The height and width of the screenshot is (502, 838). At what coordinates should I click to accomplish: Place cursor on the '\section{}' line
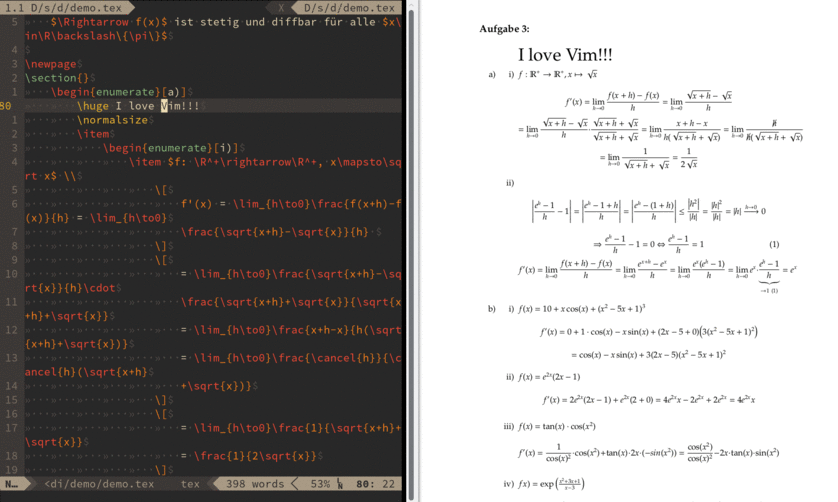pyautogui.click(x=57, y=78)
